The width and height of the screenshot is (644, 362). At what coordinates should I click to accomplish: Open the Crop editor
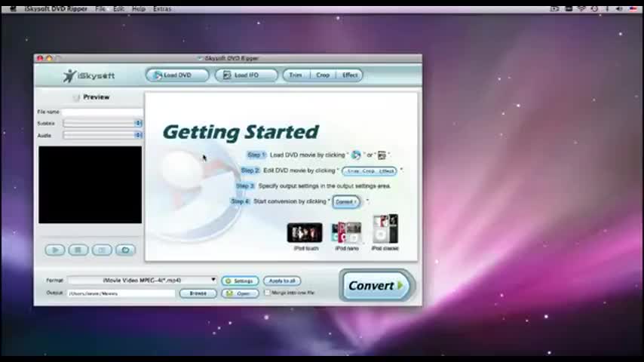pos(323,75)
